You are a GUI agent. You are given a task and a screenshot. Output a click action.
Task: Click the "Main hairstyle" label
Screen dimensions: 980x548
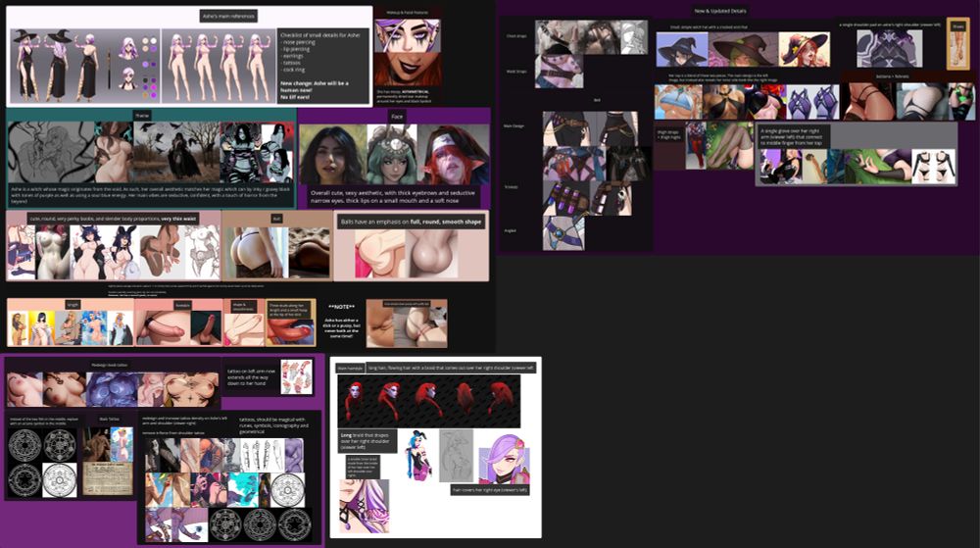pos(350,369)
